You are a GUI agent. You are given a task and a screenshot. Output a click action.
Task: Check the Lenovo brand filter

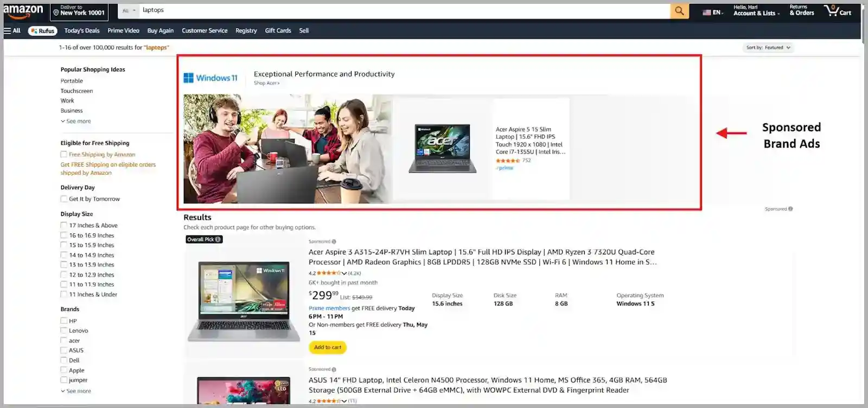pyautogui.click(x=64, y=330)
